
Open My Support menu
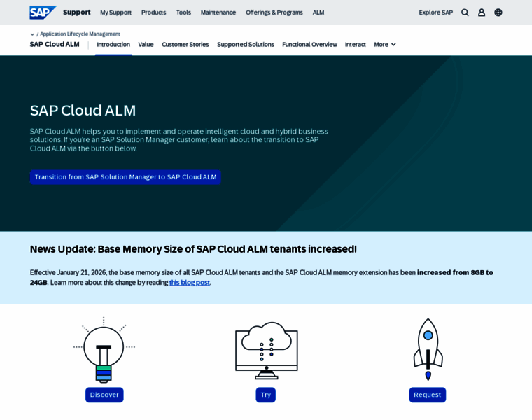coord(115,13)
